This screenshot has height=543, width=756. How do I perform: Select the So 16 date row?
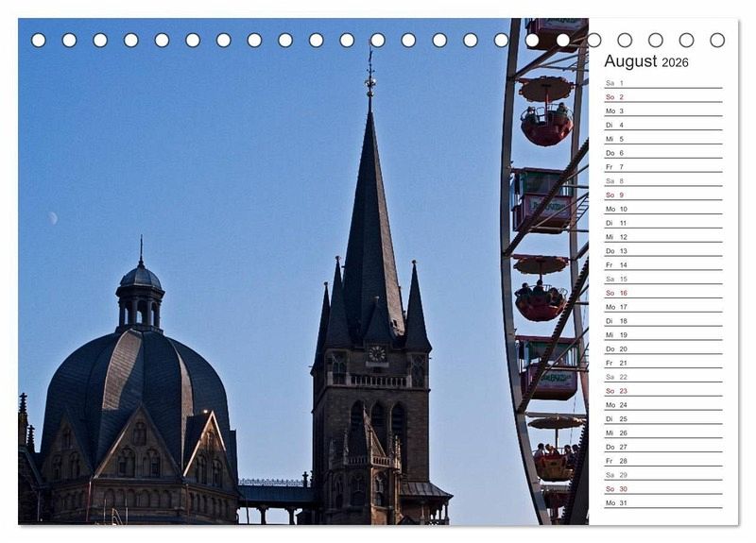[662, 293]
